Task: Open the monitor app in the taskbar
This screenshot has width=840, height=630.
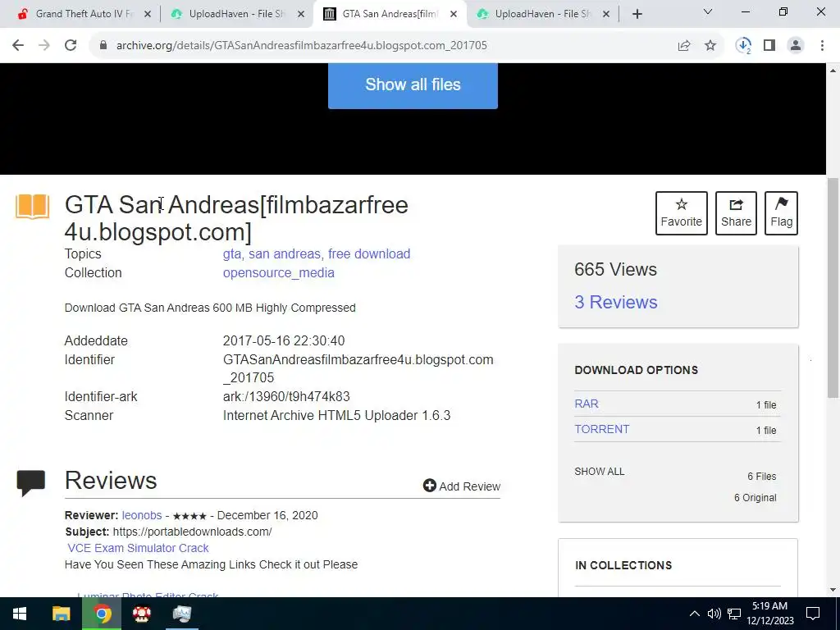Action: (x=181, y=614)
